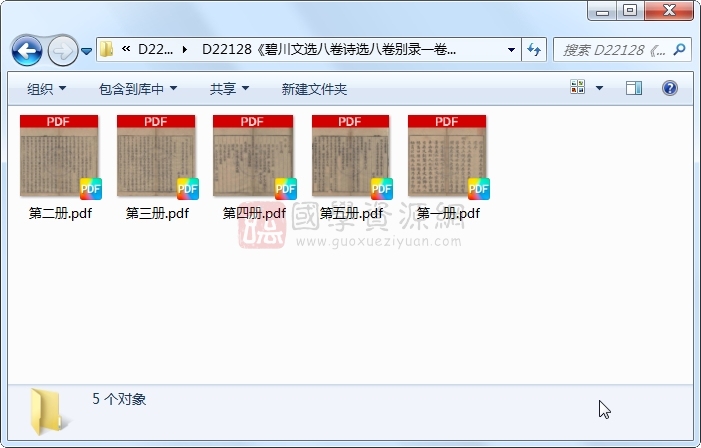
Task: Click the folder icon in details pane
Action: [x=48, y=412]
